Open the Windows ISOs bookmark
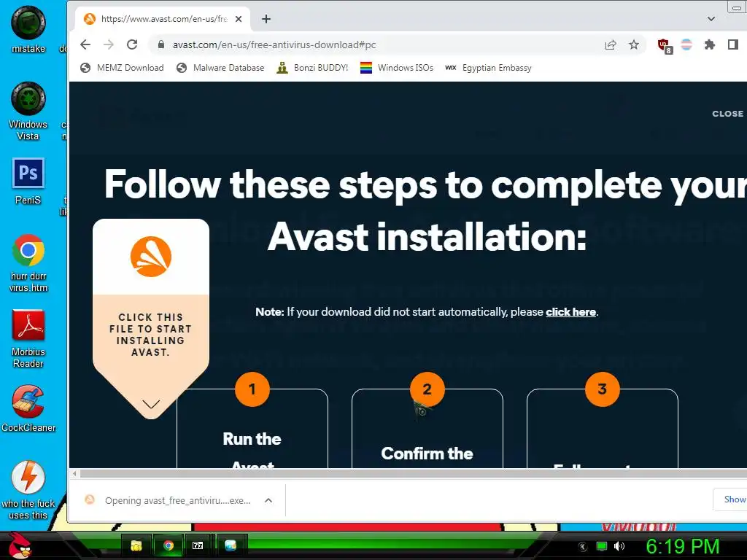This screenshot has height=560, width=747. [397, 68]
